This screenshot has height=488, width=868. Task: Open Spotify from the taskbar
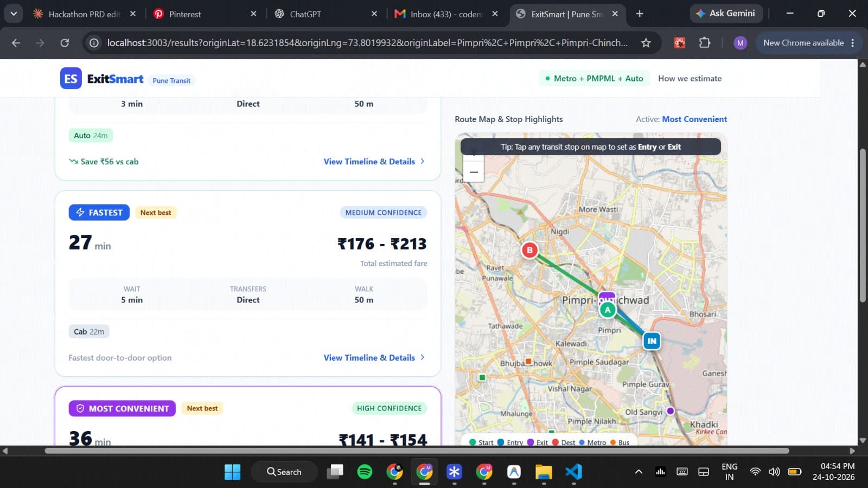(365, 472)
